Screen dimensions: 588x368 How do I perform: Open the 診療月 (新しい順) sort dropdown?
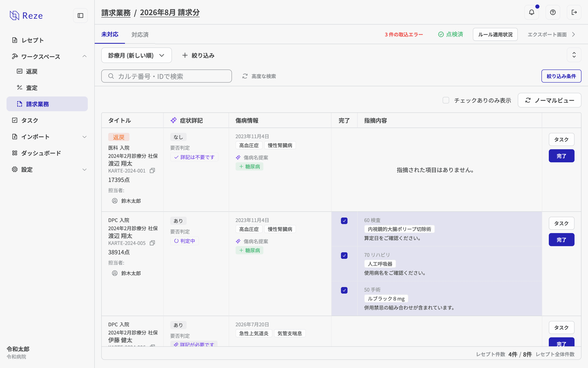(136, 55)
